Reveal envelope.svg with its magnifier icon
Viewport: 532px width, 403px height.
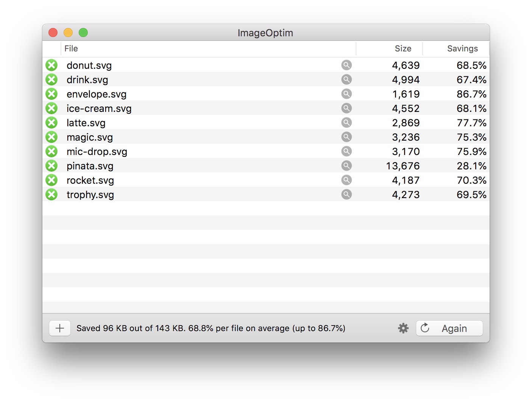(x=346, y=94)
